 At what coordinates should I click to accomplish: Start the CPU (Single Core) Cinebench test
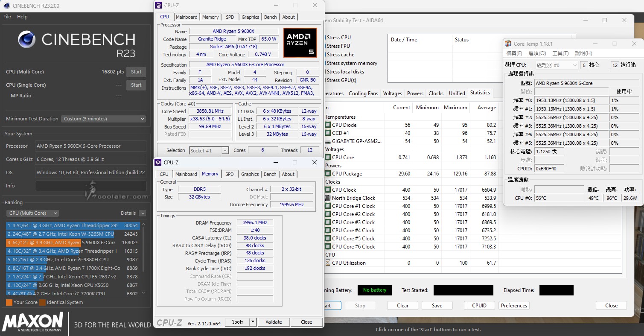136,85
